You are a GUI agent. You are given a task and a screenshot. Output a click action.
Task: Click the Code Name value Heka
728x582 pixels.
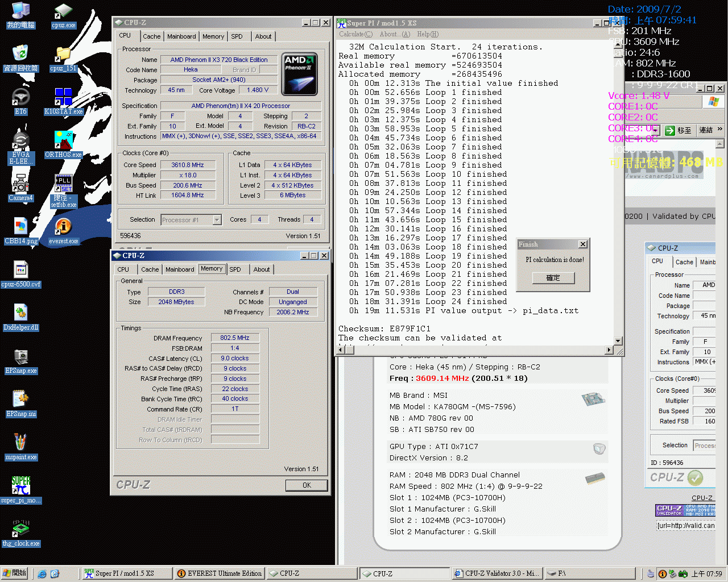tap(191, 69)
